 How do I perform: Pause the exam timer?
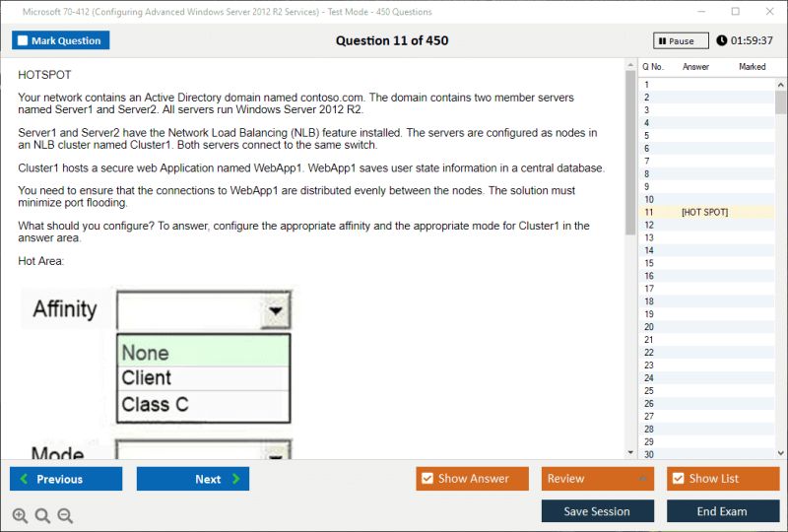pyautogui.click(x=681, y=40)
